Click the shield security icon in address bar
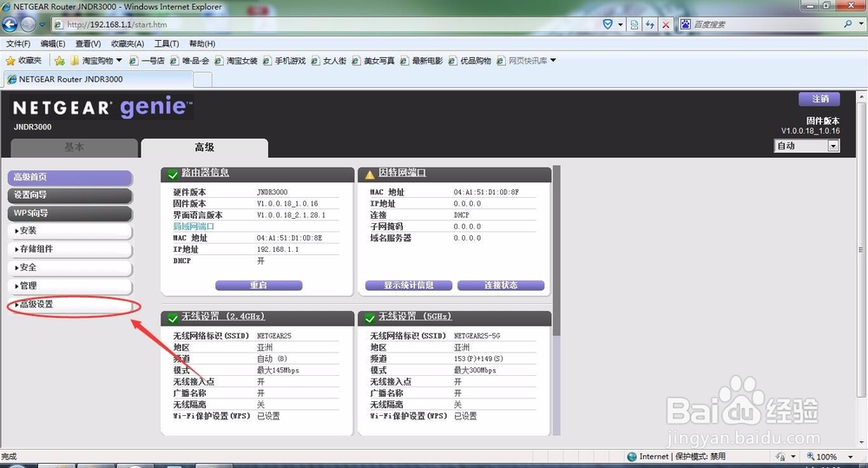The image size is (868, 468). [608, 24]
